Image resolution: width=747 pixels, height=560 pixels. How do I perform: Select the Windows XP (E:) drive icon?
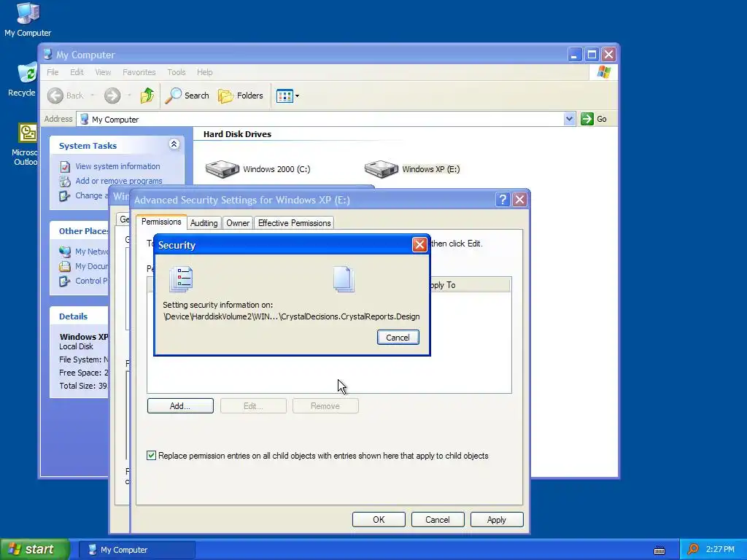tap(381, 169)
